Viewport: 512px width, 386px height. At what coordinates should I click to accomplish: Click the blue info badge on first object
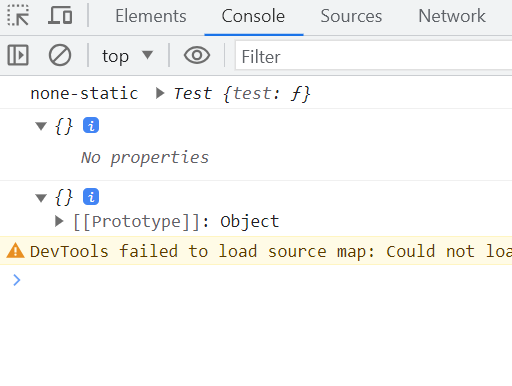pos(91,125)
